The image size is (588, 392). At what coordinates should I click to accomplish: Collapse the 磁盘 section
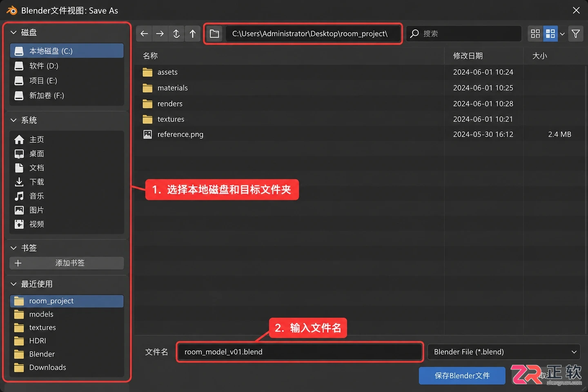[x=13, y=32]
